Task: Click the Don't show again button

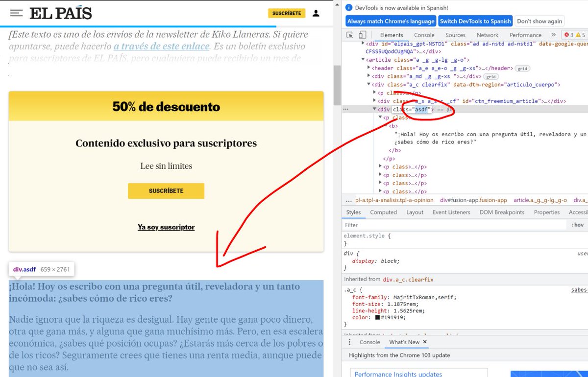Action: tap(539, 21)
